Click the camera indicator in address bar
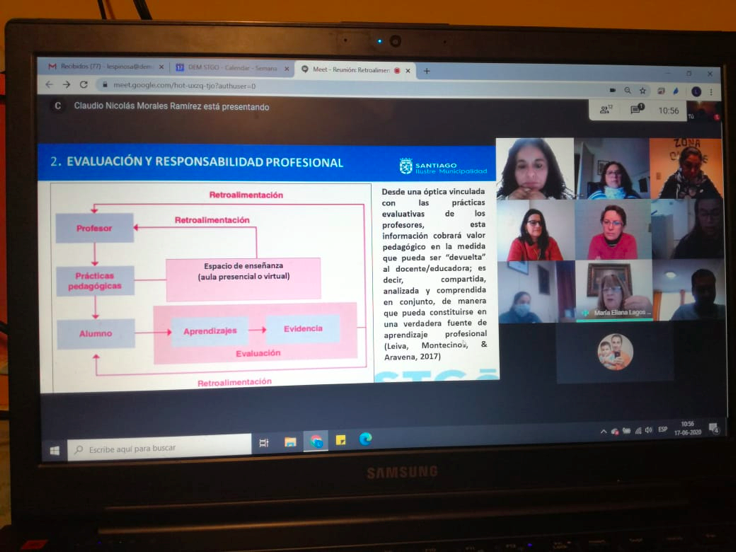The height and width of the screenshot is (552, 736). (x=613, y=90)
